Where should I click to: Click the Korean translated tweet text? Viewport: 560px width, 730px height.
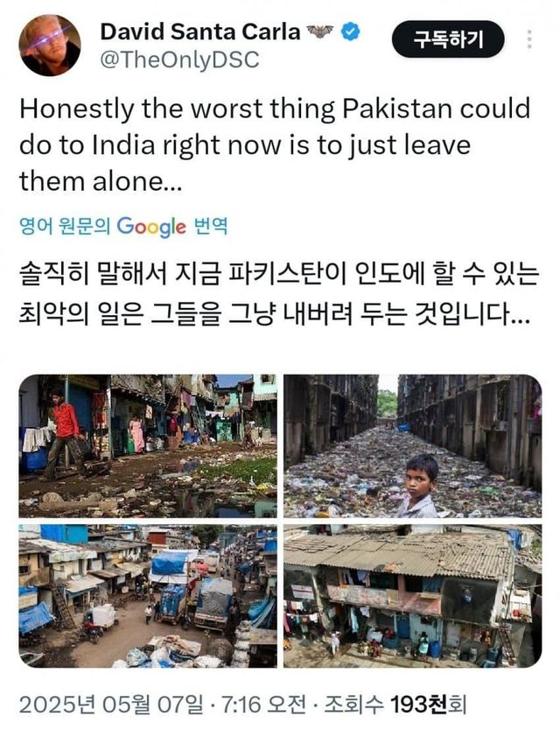pos(279,294)
